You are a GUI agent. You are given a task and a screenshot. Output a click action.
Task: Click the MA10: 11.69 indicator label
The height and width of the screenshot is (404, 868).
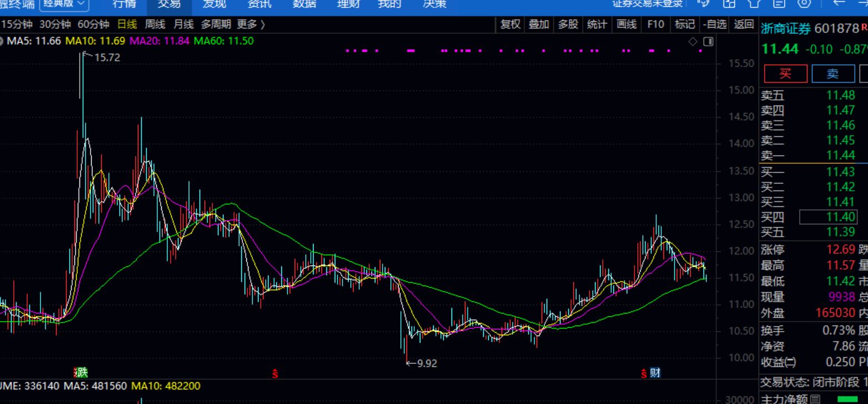[x=95, y=41]
